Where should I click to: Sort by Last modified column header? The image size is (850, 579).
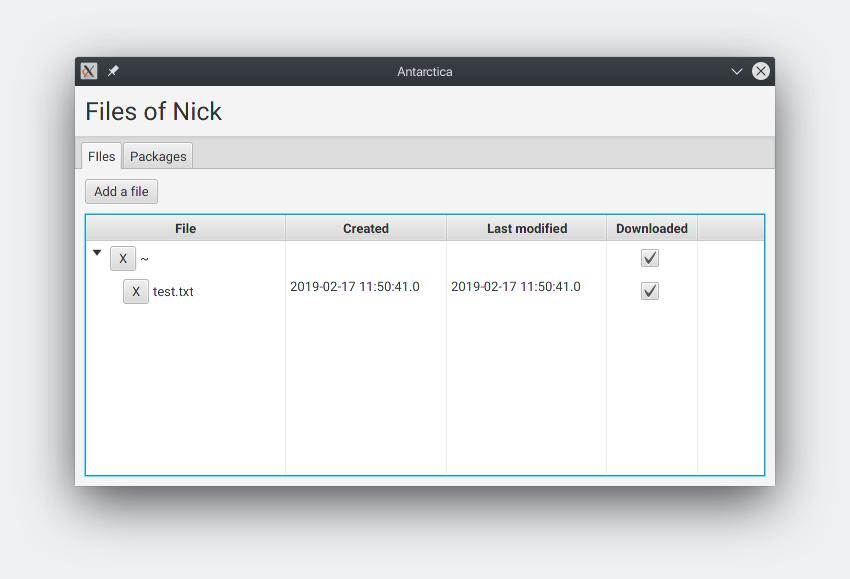(x=527, y=228)
